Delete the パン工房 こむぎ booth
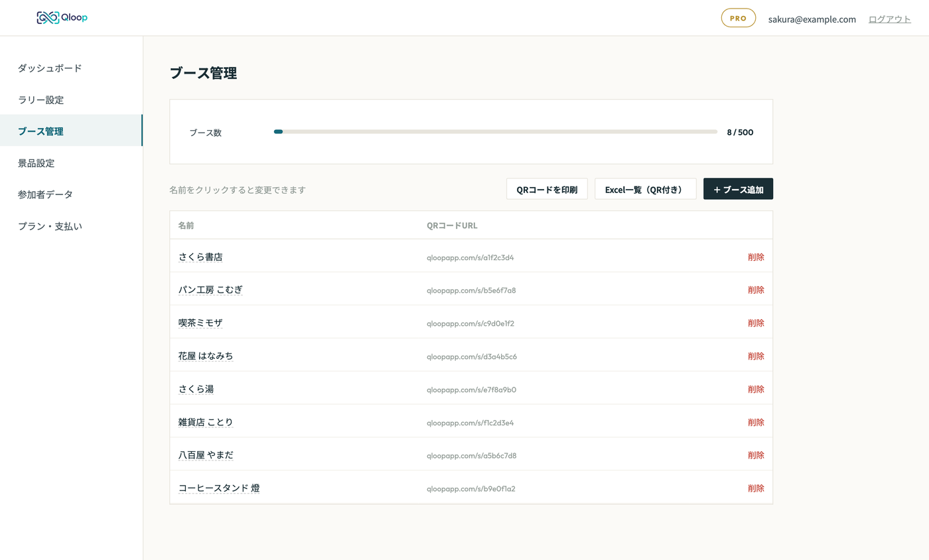Viewport: 929px width, 560px height. tap(756, 290)
